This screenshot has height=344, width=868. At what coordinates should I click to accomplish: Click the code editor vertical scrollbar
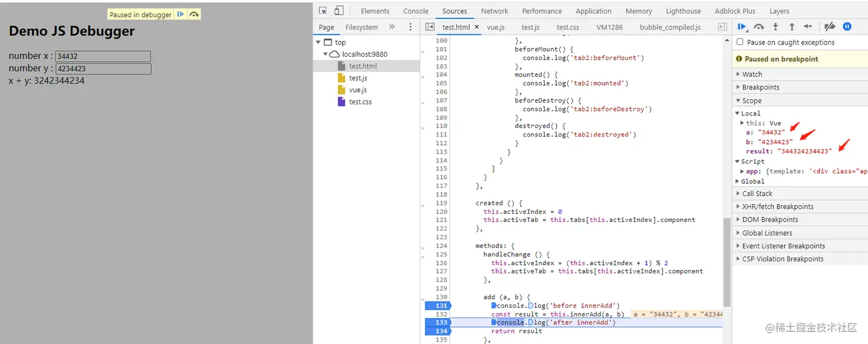727,261
